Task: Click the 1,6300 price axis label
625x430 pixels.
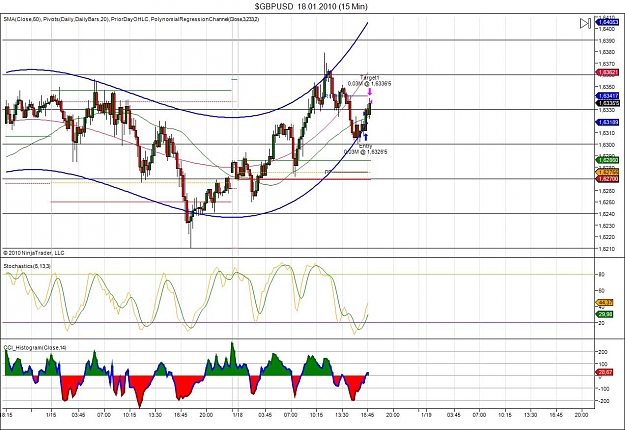Action: [x=605, y=145]
